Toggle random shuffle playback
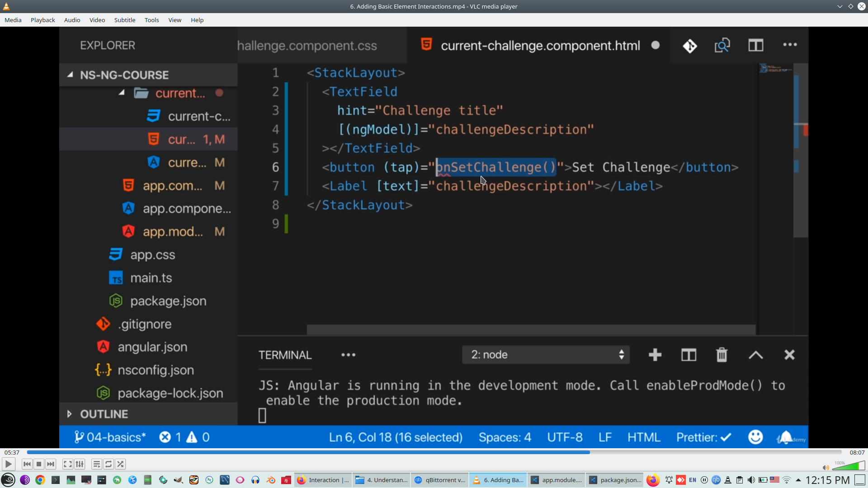Screen dimensions: 868x488 pyautogui.click(x=120, y=464)
